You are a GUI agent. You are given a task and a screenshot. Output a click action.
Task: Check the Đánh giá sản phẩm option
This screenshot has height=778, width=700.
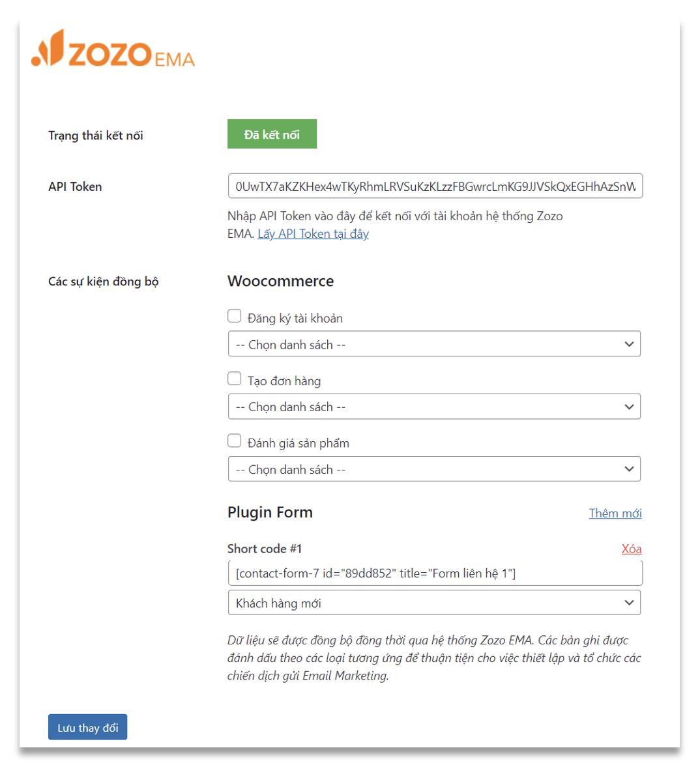coord(235,440)
